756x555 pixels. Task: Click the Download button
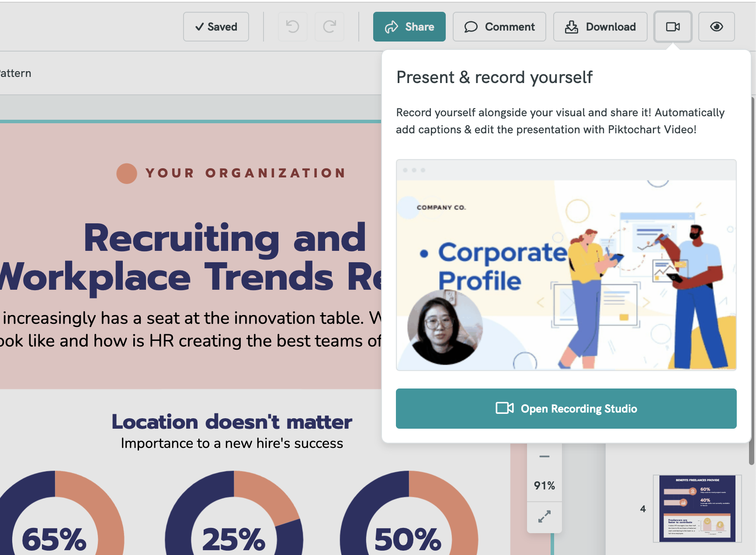pos(600,27)
